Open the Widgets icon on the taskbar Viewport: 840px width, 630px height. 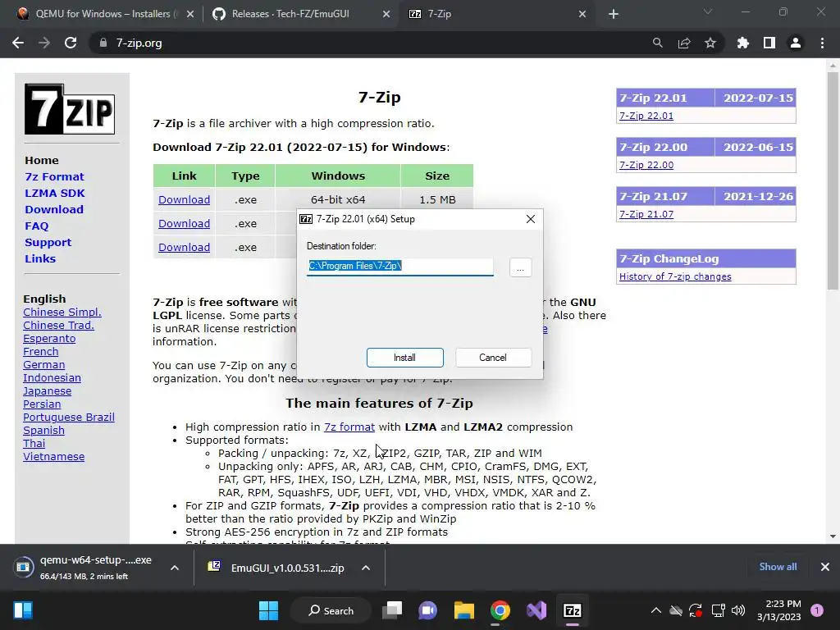23,610
